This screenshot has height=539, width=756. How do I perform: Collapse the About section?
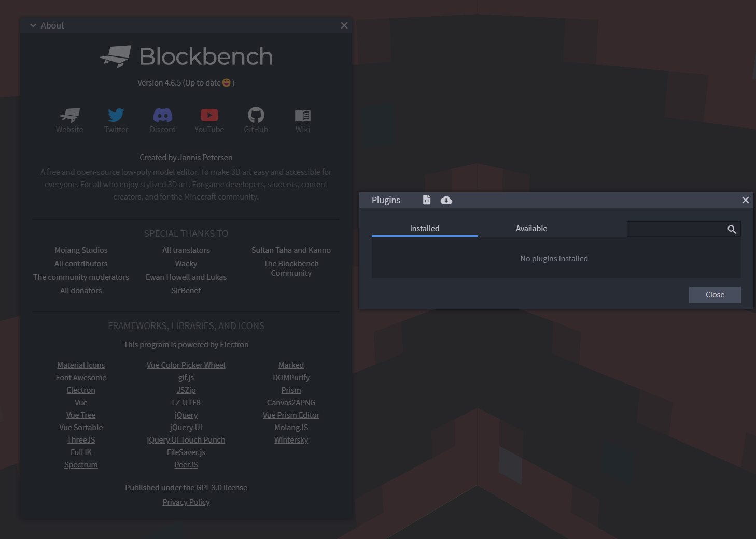coord(33,25)
